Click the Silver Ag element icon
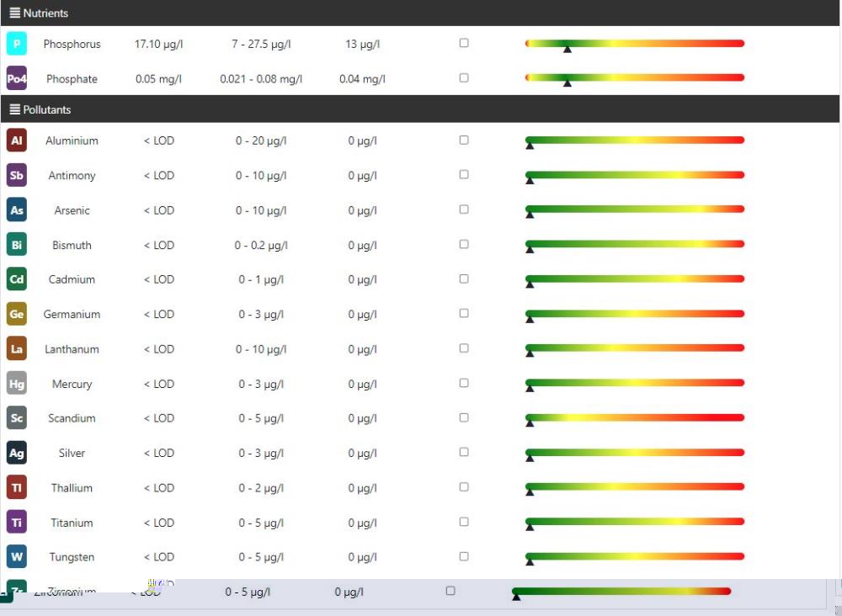Screen dimensions: 842x616 point(17,453)
